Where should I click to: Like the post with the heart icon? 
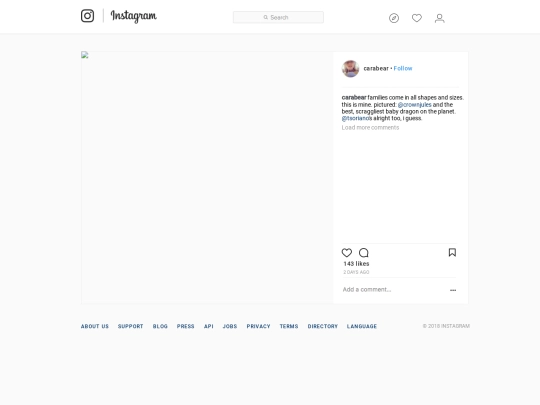click(347, 252)
